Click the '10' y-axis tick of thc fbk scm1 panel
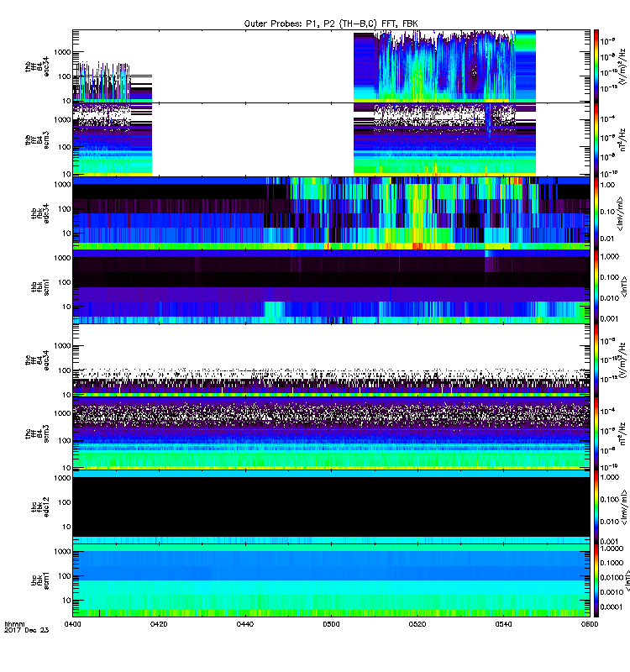 [66, 601]
